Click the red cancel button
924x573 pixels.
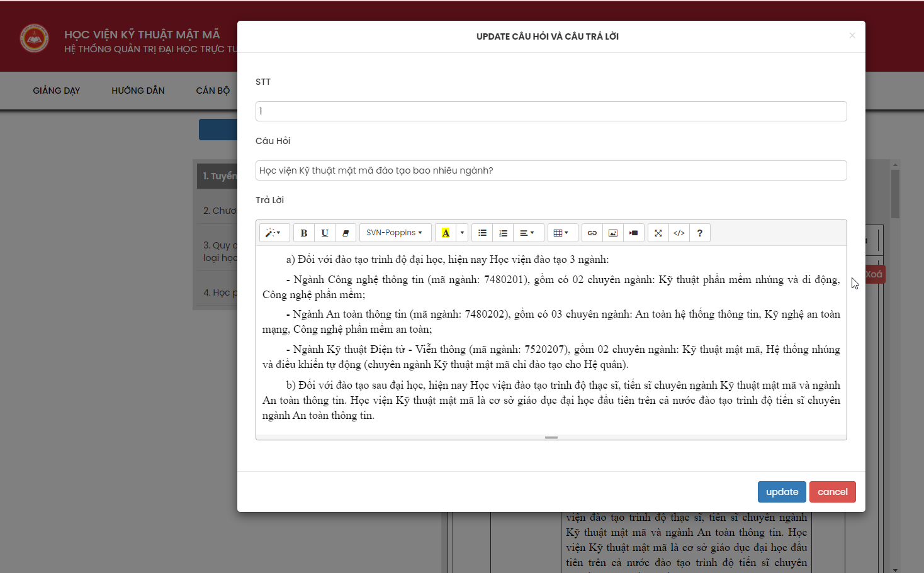tap(833, 492)
